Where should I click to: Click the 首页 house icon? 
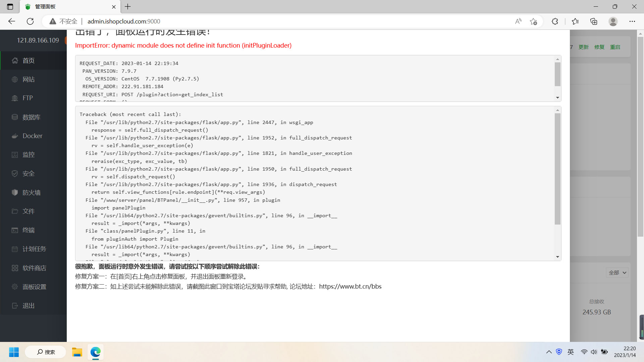[x=15, y=60]
